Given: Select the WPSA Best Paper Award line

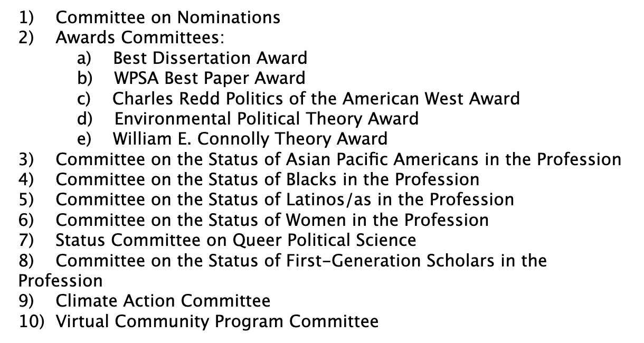Looking at the screenshot, I should tap(210, 78).
